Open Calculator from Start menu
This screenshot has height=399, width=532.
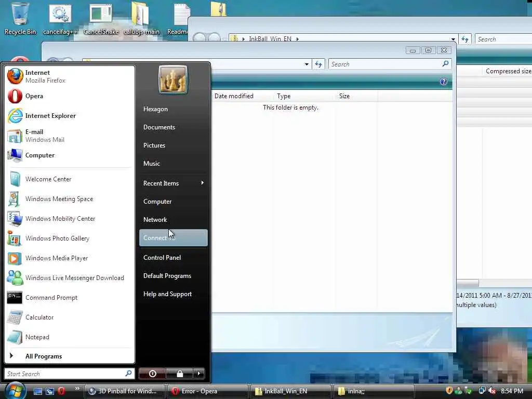point(70,317)
